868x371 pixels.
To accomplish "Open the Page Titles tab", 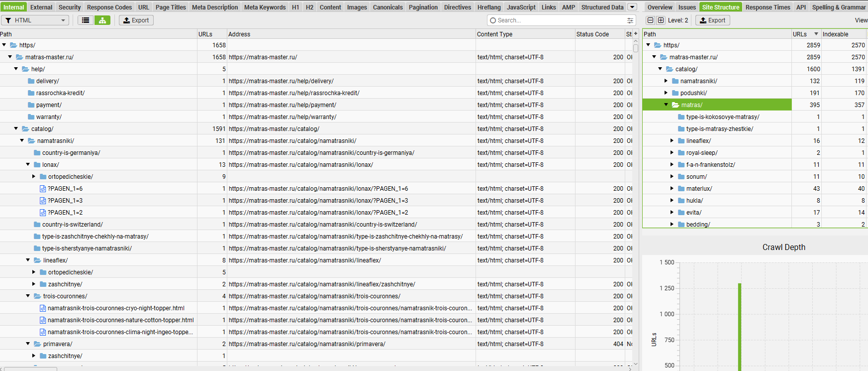I will point(171,7).
